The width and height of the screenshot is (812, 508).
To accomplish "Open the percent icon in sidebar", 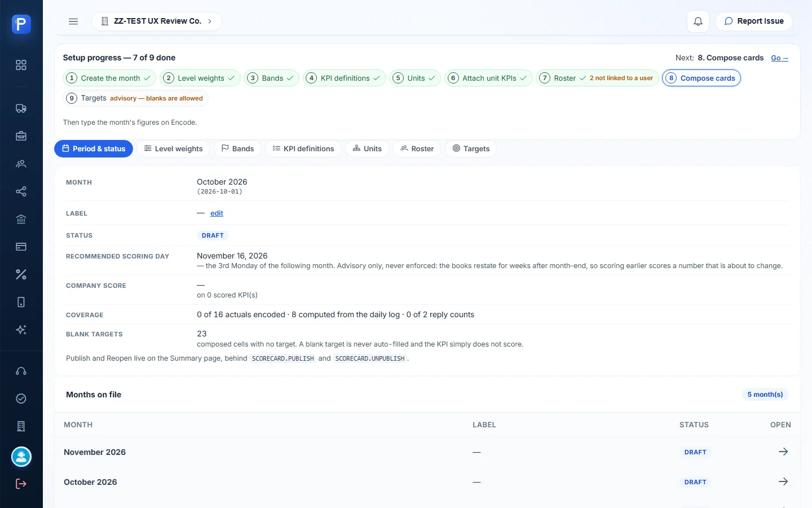I will coord(21,274).
